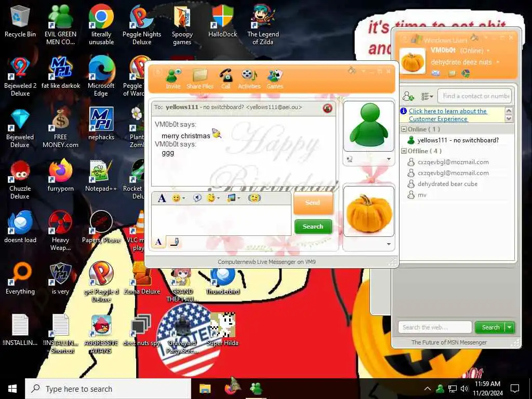Screen dimensions: 532x399
Task: Switch to the Type 'A' tab
Action: coord(158,242)
